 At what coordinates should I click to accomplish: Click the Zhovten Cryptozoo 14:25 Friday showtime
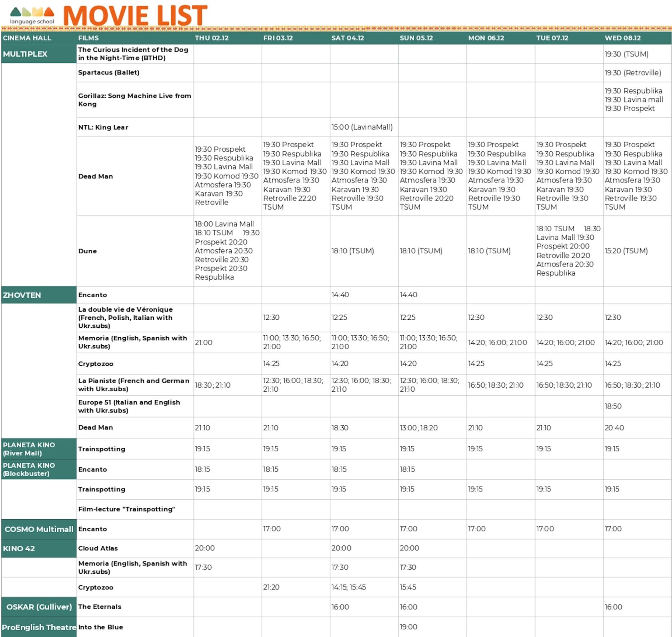271,364
